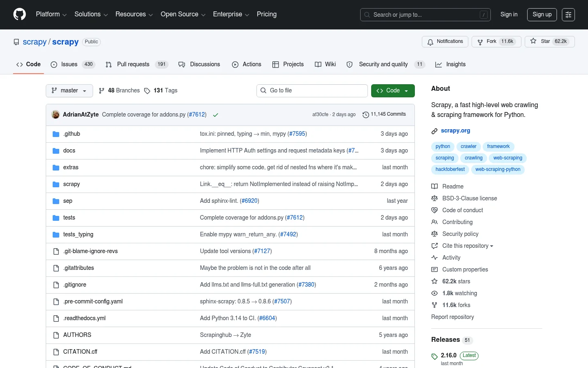588x368 pixels.
Task: Click the GitHub logo icon
Action: pos(20,14)
